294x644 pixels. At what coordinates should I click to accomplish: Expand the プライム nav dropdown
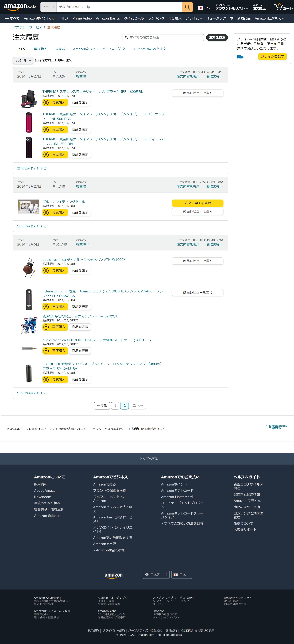tap(193, 18)
